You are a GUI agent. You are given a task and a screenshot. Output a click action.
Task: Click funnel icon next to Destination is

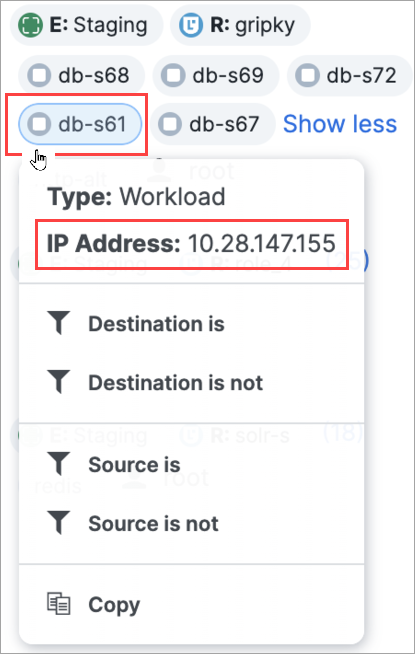58,323
